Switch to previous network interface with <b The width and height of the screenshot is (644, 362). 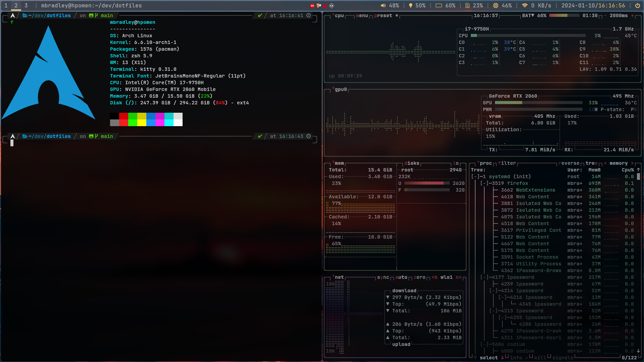click(435, 277)
